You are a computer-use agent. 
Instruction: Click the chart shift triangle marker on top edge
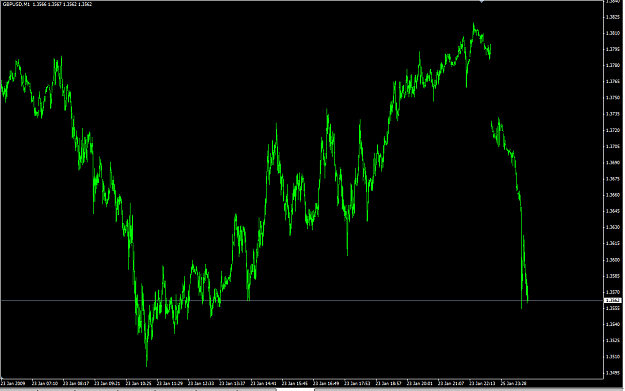482,2
